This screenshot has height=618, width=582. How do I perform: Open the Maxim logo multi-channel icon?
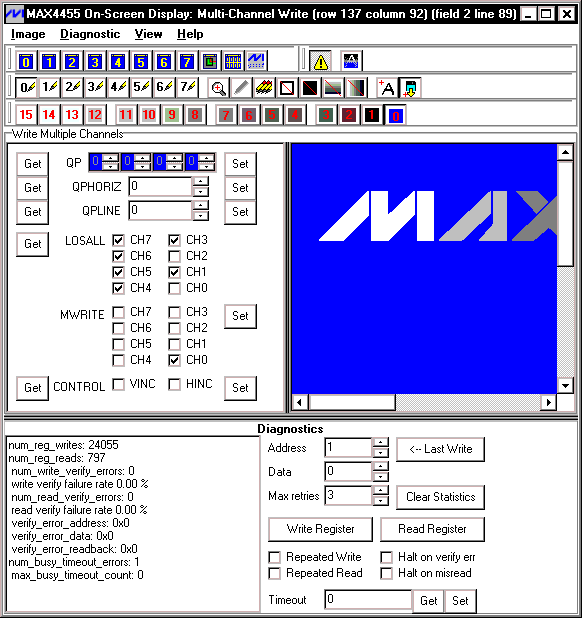click(256, 61)
